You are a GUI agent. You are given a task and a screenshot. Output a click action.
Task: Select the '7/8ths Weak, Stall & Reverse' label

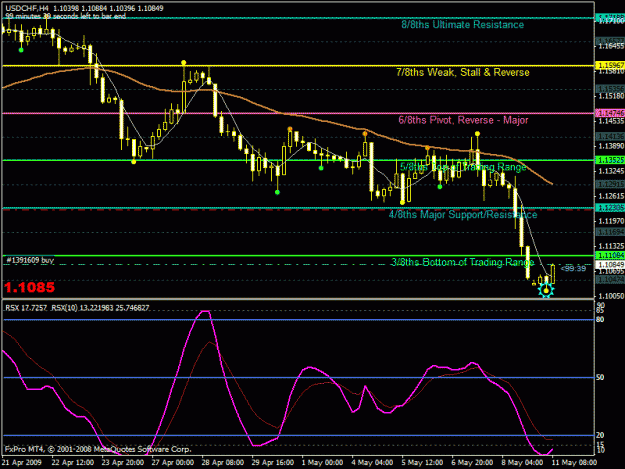coord(463,73)
